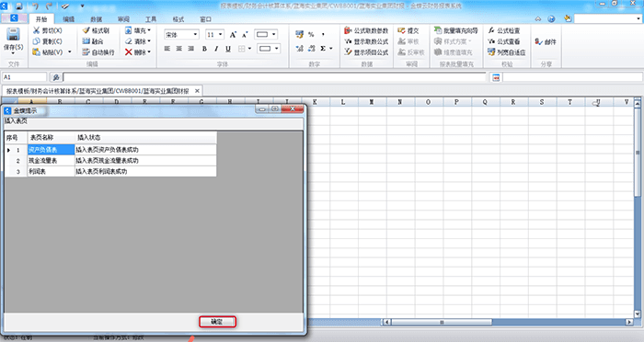Click the percent % number format icon
The width and height of the screenshot is (644, 342).
pos(311,35)
